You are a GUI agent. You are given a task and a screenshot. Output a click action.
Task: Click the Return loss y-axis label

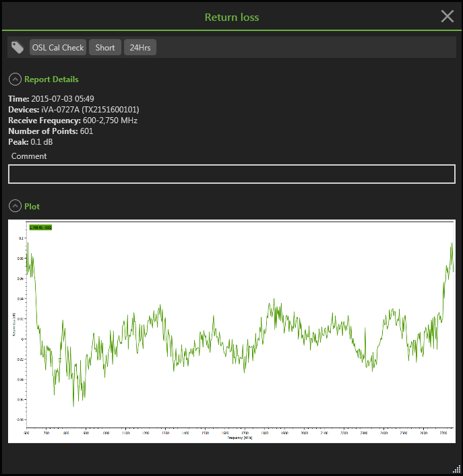pyautogui.click(x=13, y=325)
